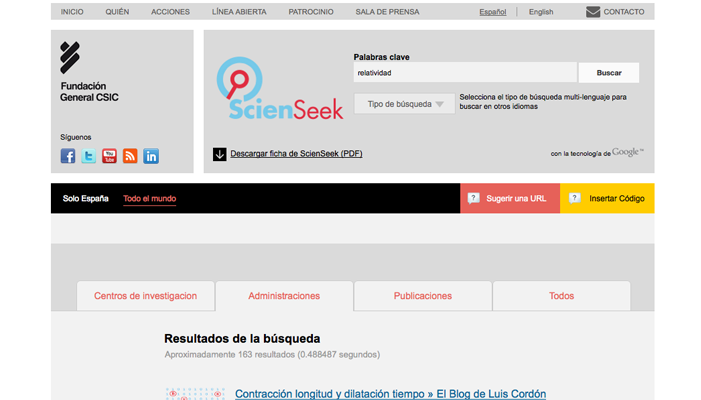Screen dimensions: 701x400
Task: Click the result thumbnail beside Contracción longitud link
Action: [195, 394]
